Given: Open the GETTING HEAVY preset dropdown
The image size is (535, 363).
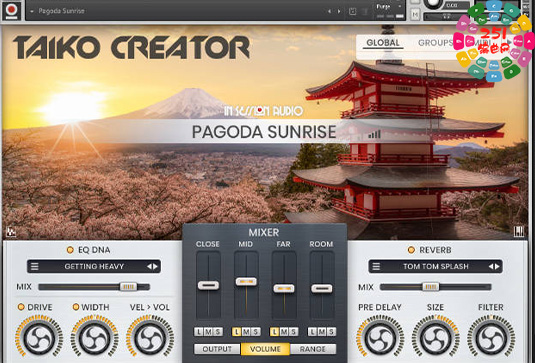Looking at the screenshot, I should tap(94, 266).
